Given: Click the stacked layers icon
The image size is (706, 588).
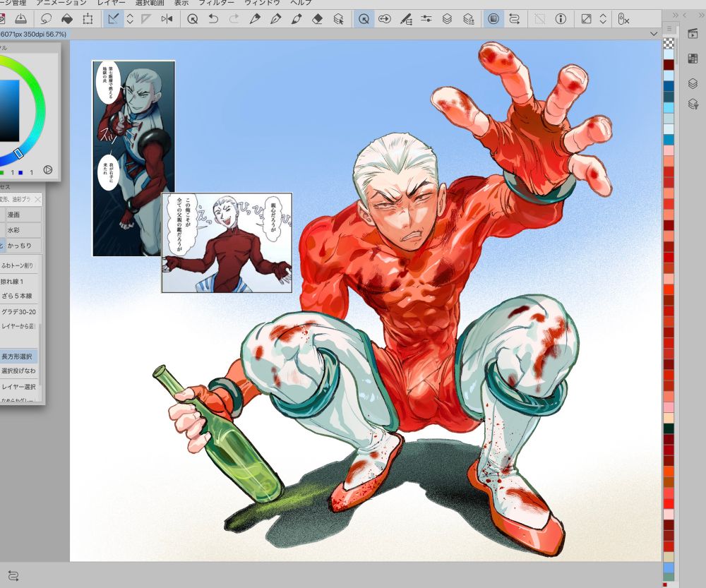Looking at the screenshot, I should point(447,19).
